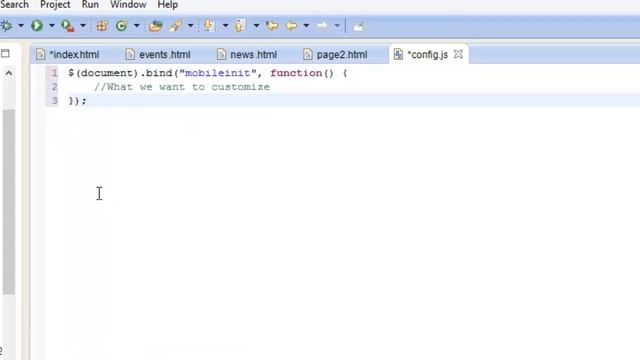Expand the Debug dropdown arrow
640x360 pixels.
tap(21, 26)
